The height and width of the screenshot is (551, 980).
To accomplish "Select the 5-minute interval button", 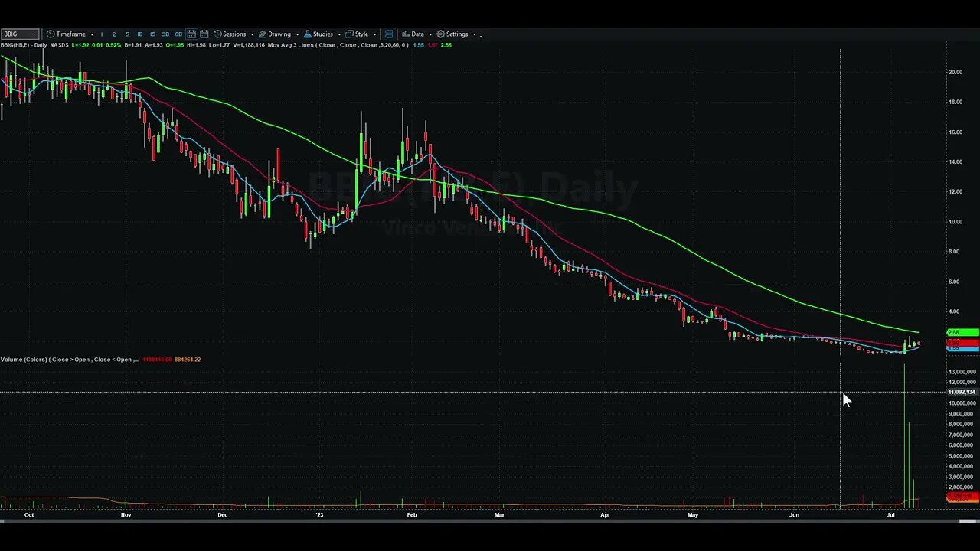I will pyautogui.click(x=127, y=34).
